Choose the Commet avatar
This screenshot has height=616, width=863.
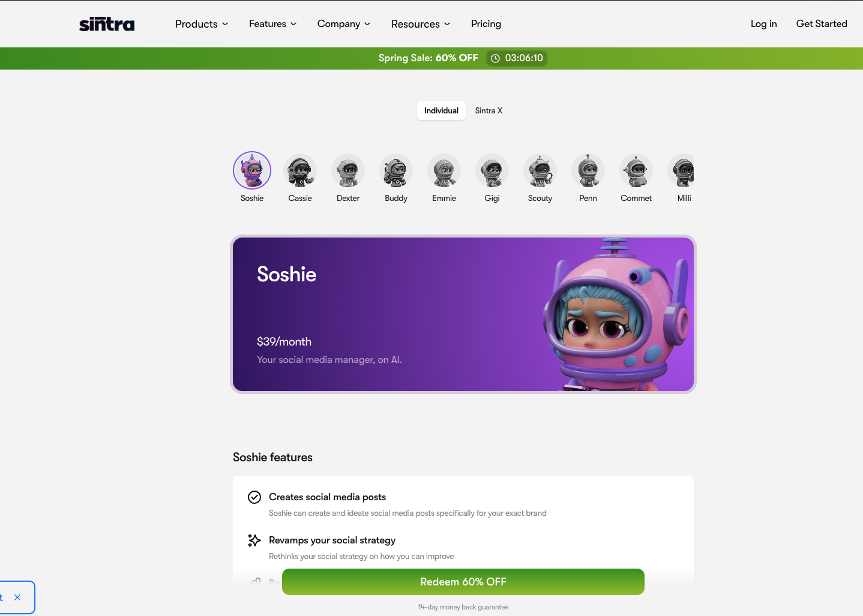pyautogui.click(x=636, y=170)
